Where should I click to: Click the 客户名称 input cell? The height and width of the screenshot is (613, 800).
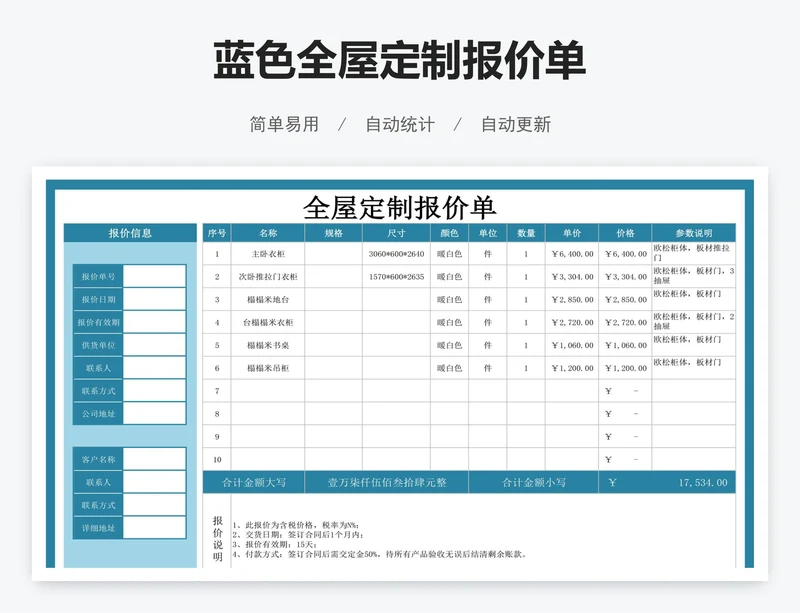[x=154, y=459]
